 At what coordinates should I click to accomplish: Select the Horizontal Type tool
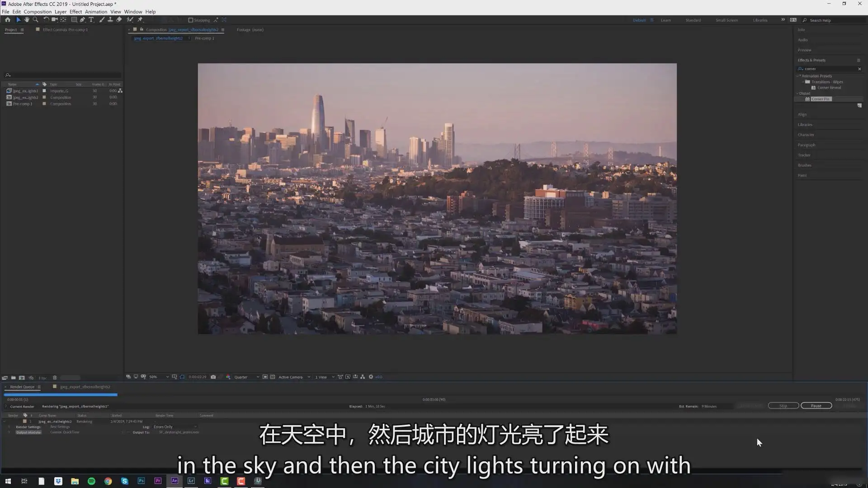coord(91,20)
